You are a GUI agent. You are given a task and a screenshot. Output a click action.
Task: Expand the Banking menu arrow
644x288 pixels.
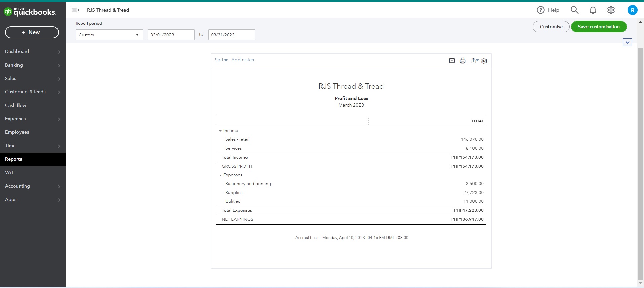(x=59, y=65)
